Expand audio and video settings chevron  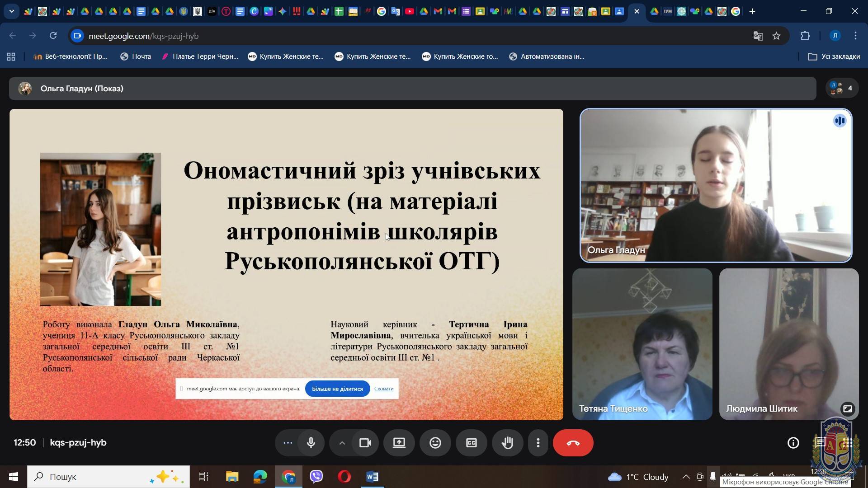(x=342, y=443)
